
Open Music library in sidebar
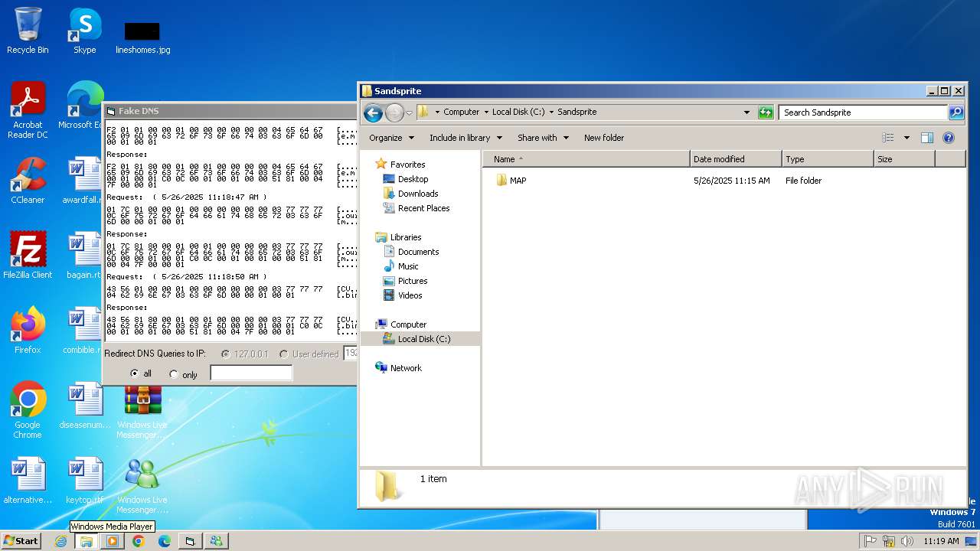pyautogui.click(x=408, y=266)
